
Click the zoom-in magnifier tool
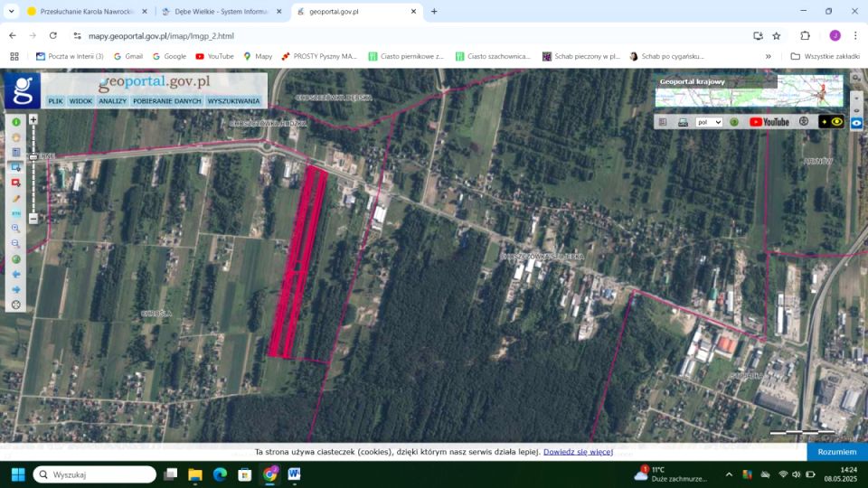(15, 229)
